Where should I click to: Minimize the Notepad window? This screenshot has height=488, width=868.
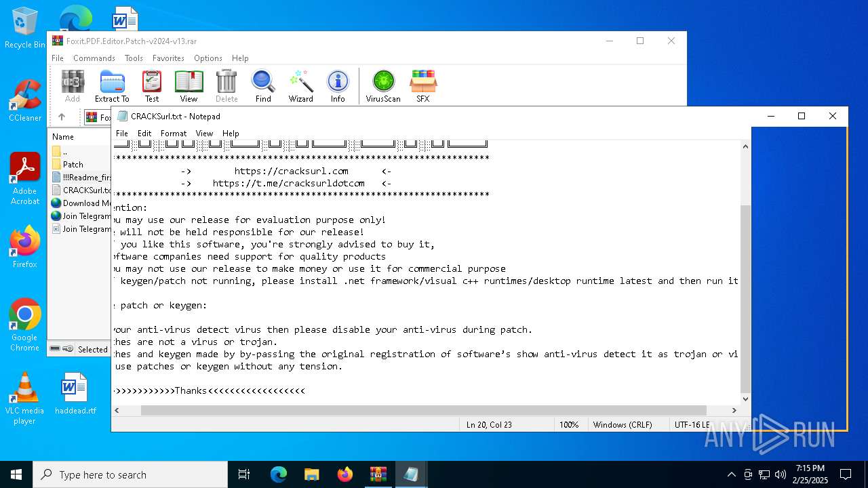click(770, 116)
